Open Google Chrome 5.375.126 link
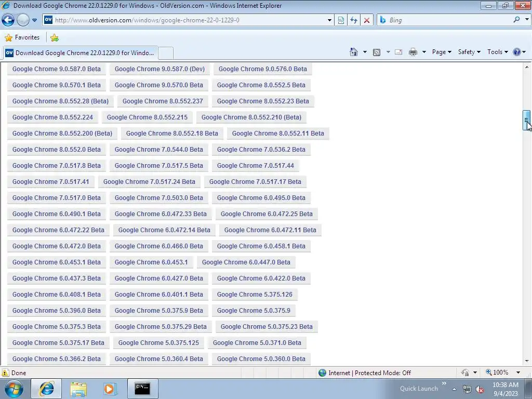The image size is (532, 399). pyautogui.click(x=255, y=295)
